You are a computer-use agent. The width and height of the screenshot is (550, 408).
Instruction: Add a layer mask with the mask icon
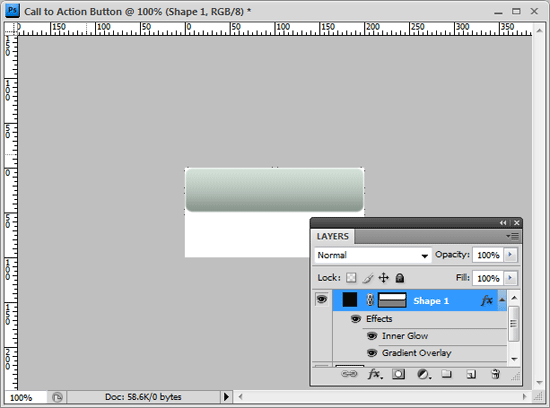point(398,374)
